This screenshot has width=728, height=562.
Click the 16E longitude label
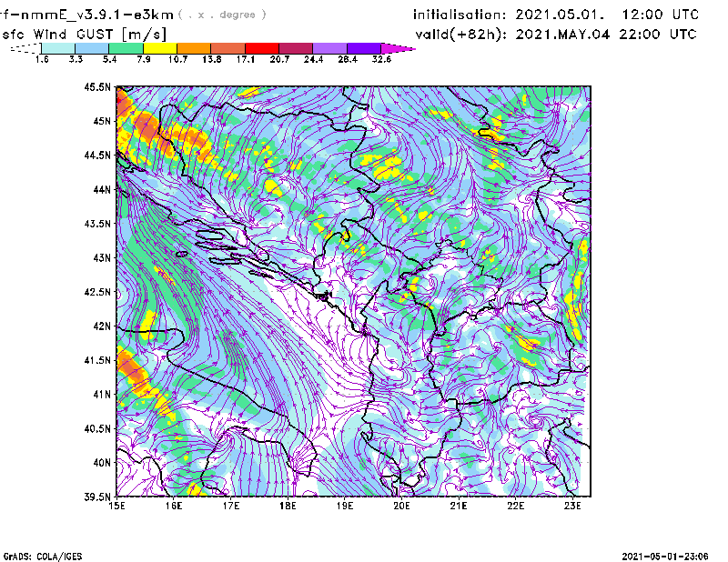[x=174, y=506]
